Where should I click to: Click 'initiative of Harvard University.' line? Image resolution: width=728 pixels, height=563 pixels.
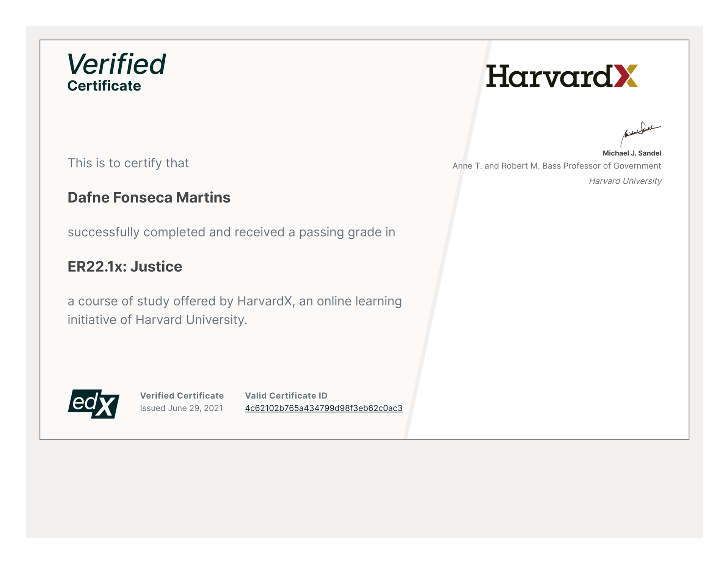(x=157, y=320)
